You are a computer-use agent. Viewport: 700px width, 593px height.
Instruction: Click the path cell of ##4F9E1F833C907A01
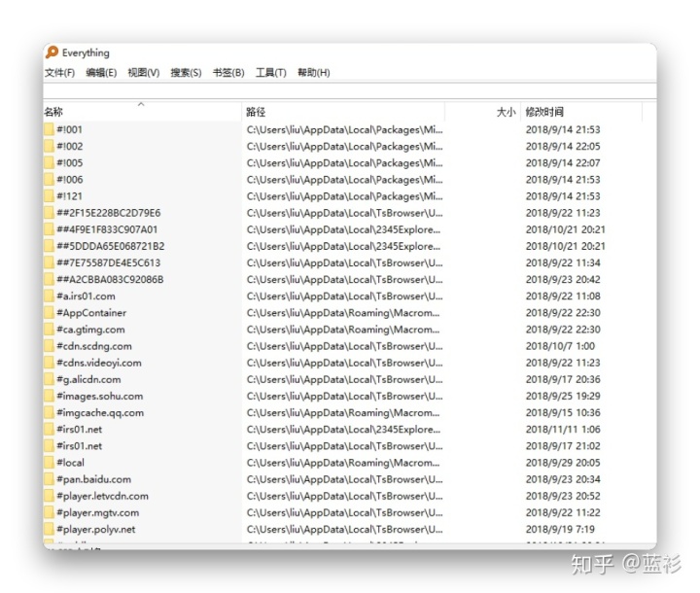click(x=343, y=229)
